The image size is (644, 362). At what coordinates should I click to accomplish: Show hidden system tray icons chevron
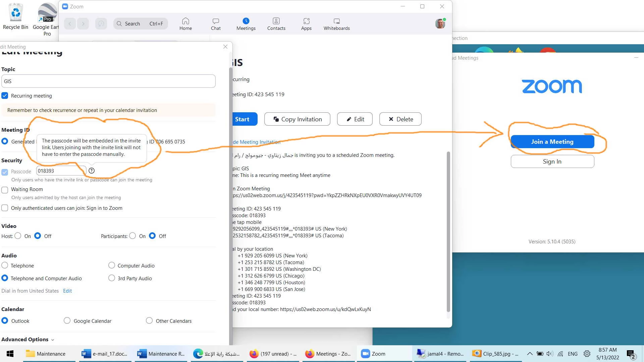click(x=530, y=354)
